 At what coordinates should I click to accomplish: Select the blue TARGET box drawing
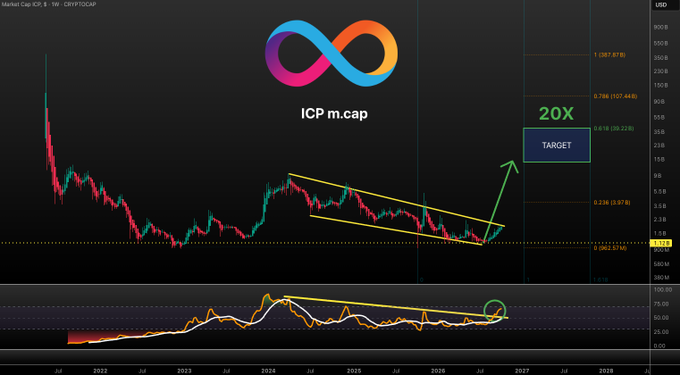[556, 145]
